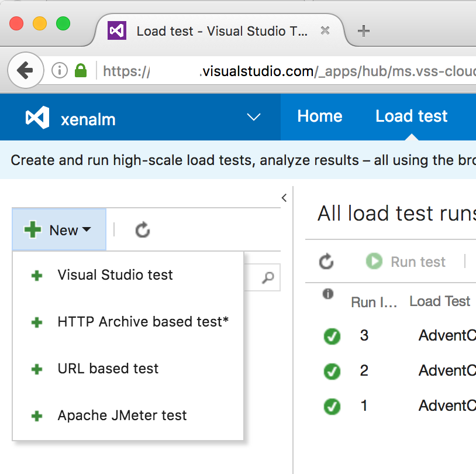
Task: Toggle the New dropdown button
Action: click(x=59, y=230)
